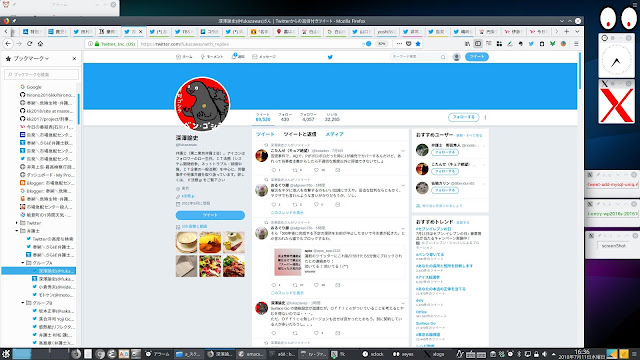Screen dimensions: 640x360
Task: Switch to ツイートと返信 tab
Action: 300,134
